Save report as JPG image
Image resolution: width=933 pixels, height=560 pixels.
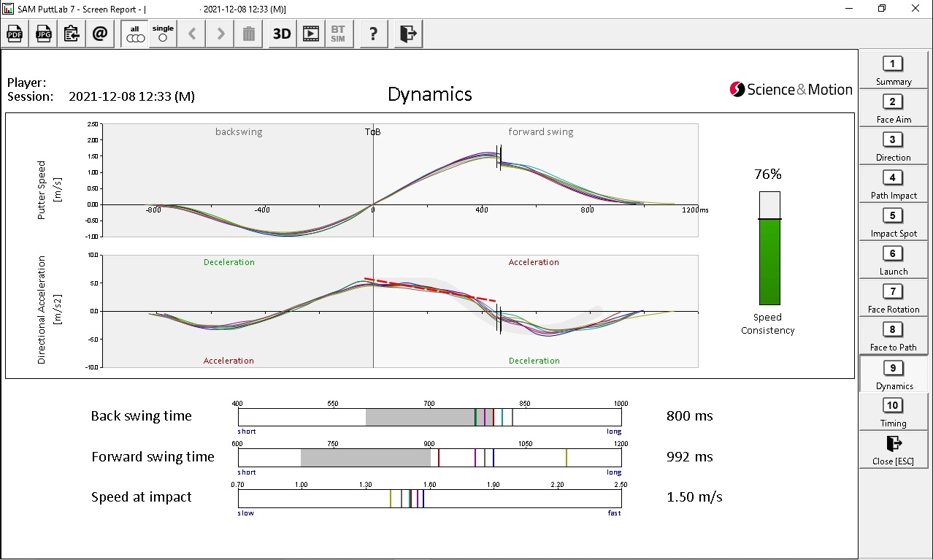pos(44,34)
